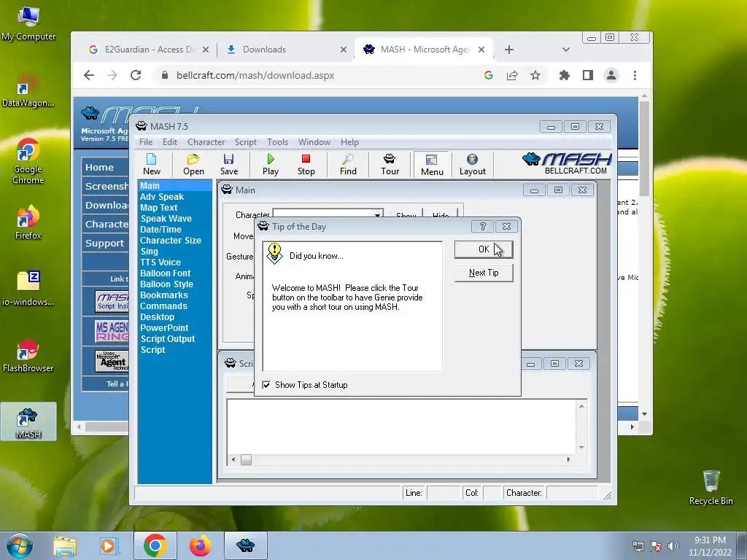
Task: Click the help question mark in Tip dialog
Action: point(482,227)
